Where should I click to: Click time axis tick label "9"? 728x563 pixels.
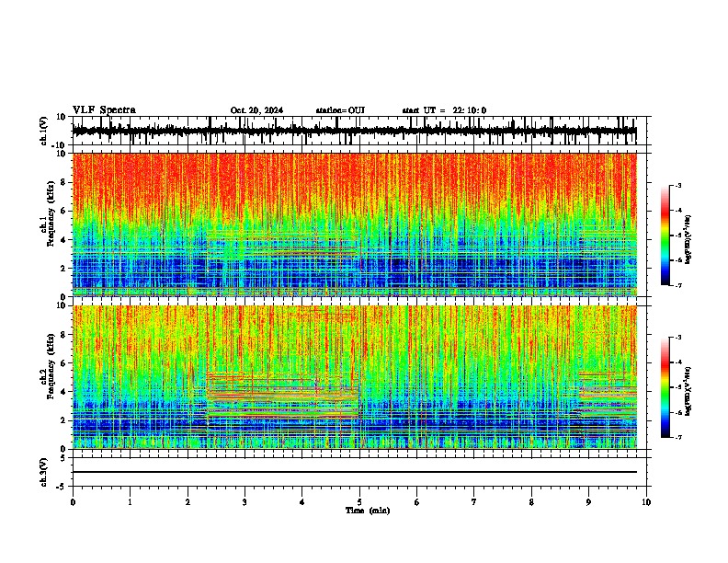(588, 502)
